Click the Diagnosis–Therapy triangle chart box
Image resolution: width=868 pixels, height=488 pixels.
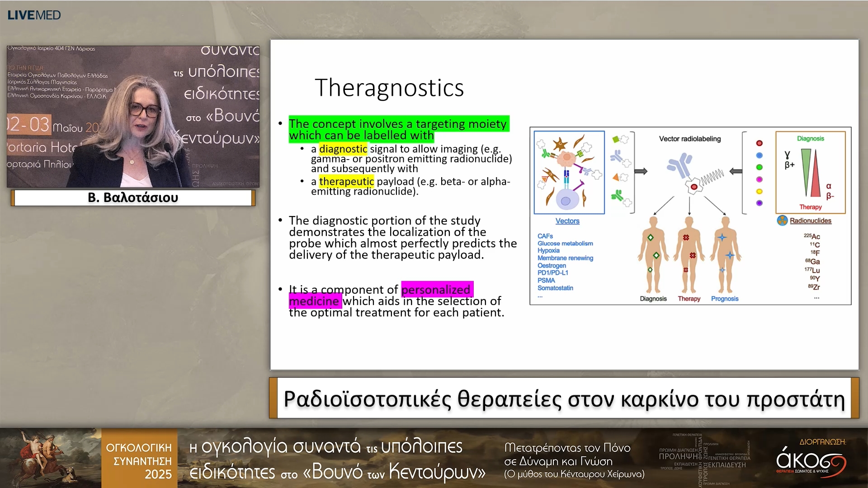pos(811,172)
